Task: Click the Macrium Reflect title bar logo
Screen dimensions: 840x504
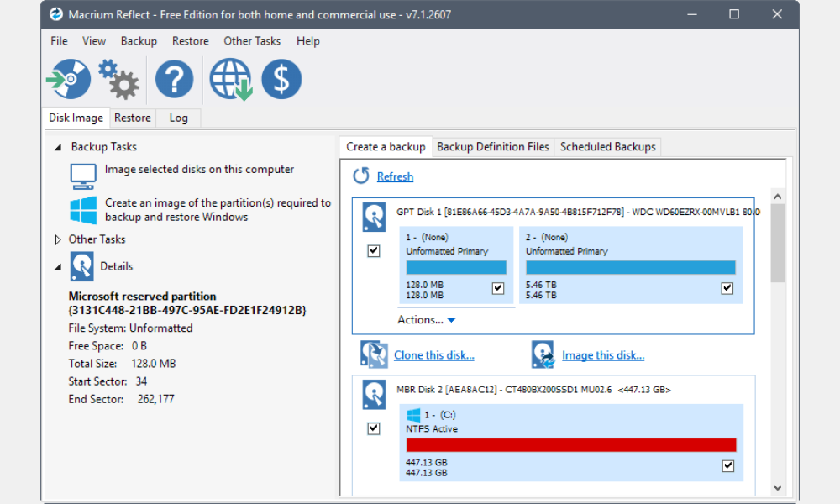Action: click(x=55, y=14)
